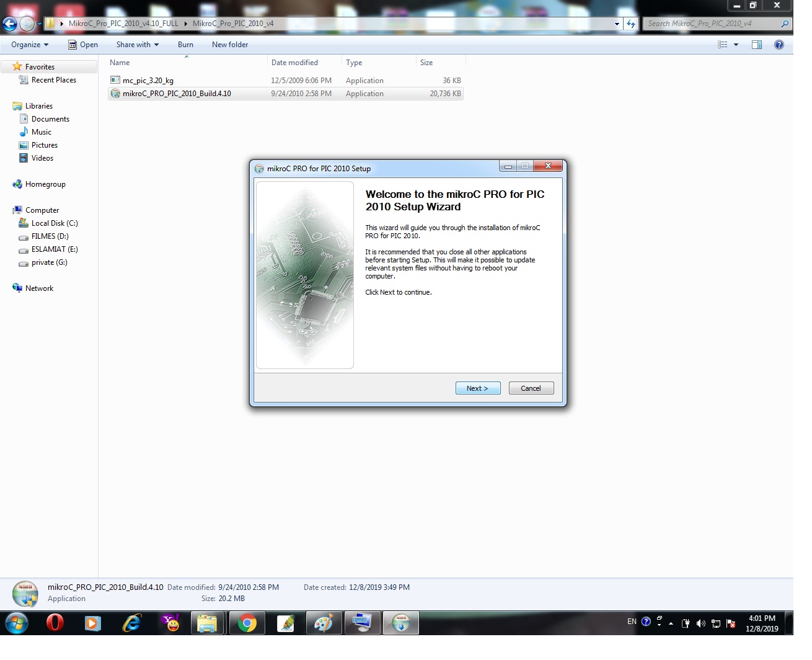Viewport: 812px width, 660px height.
Task: Open the Videos library
Action: click(x=36, y=158)
